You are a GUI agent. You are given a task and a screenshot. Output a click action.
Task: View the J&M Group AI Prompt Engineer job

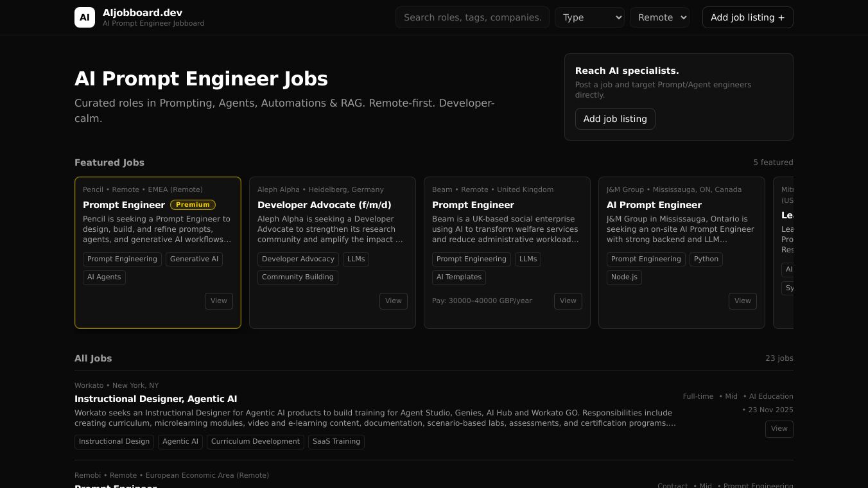click(x=742, y=301)
